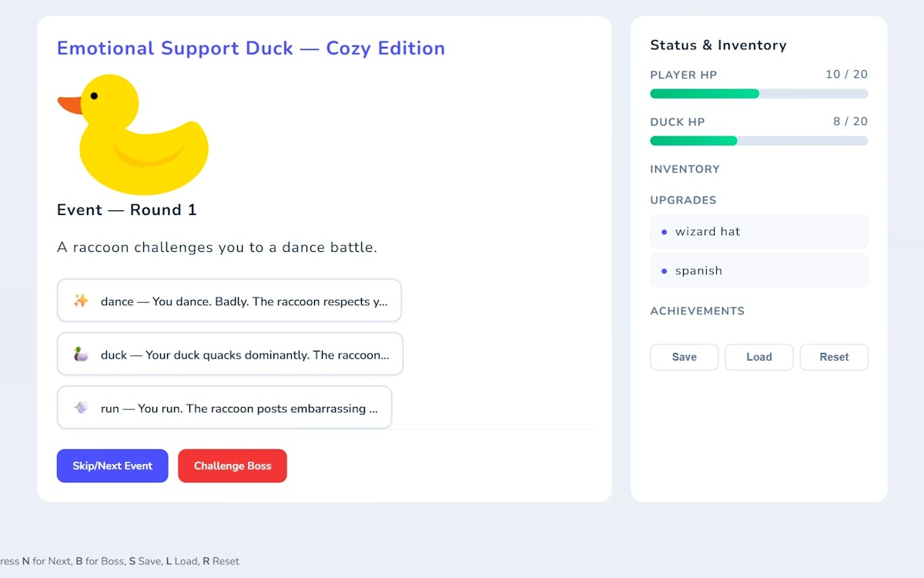This screenshot has height=578, width=924.
Task: Click the Player HP progress bar
Action: tap(758, 93)
